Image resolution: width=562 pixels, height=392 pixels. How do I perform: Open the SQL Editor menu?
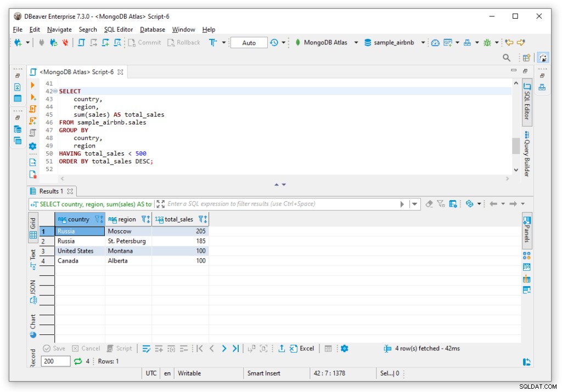[119, 30]
